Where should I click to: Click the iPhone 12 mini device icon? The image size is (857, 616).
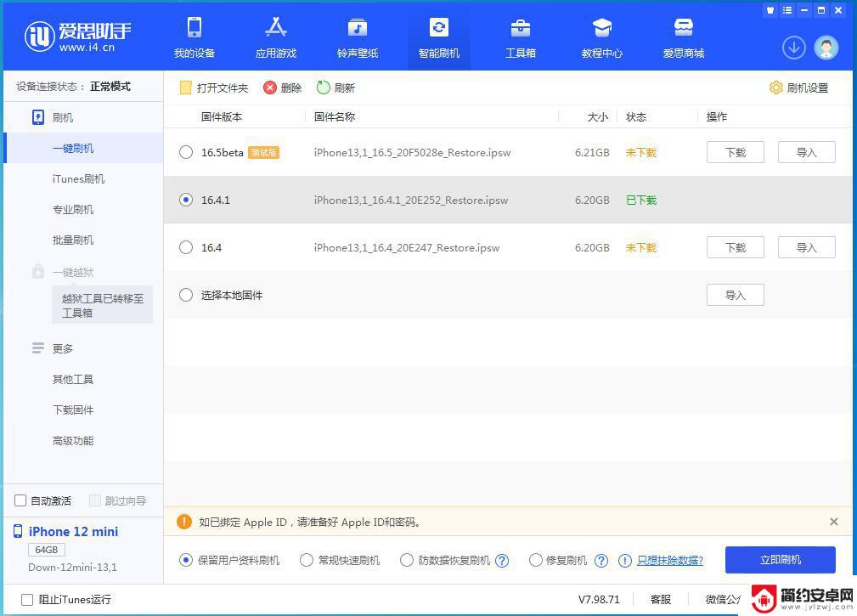click(x=18, y=531)
